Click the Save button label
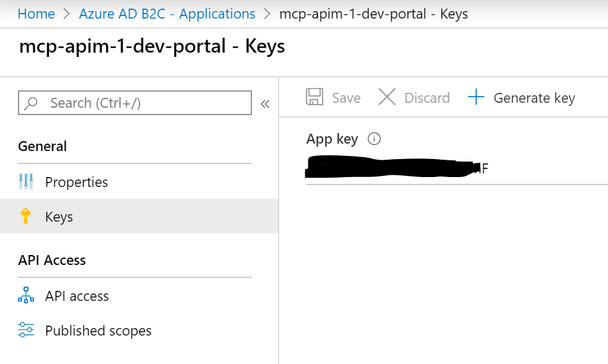Image resolution: width=608 pixels, height=364 pixels. point(346,98)
